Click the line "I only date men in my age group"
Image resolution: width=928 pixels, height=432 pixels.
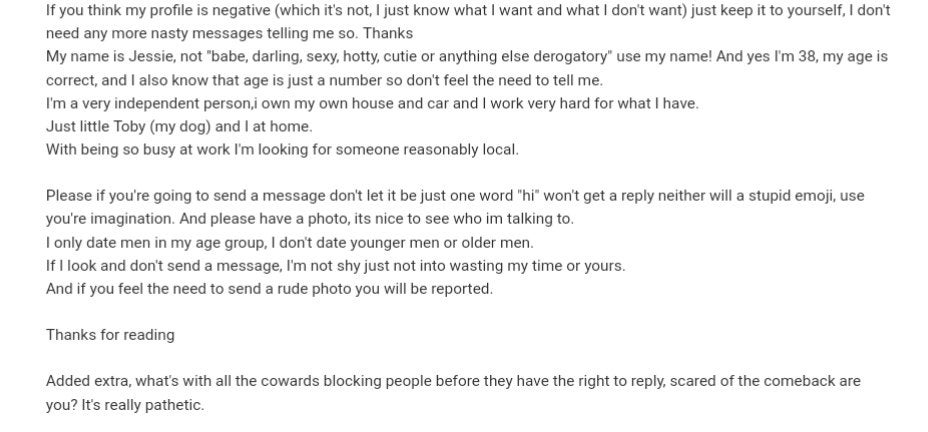coord(160,242)
